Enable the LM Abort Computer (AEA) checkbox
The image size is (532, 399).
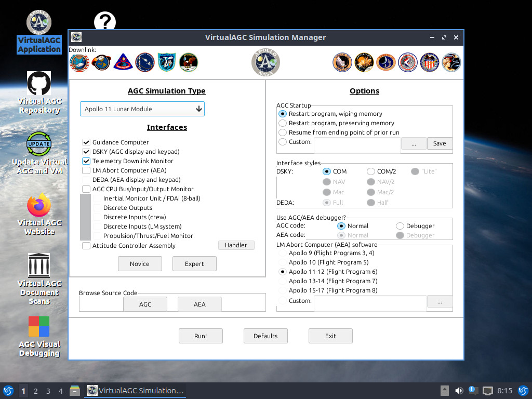(86, 170)
